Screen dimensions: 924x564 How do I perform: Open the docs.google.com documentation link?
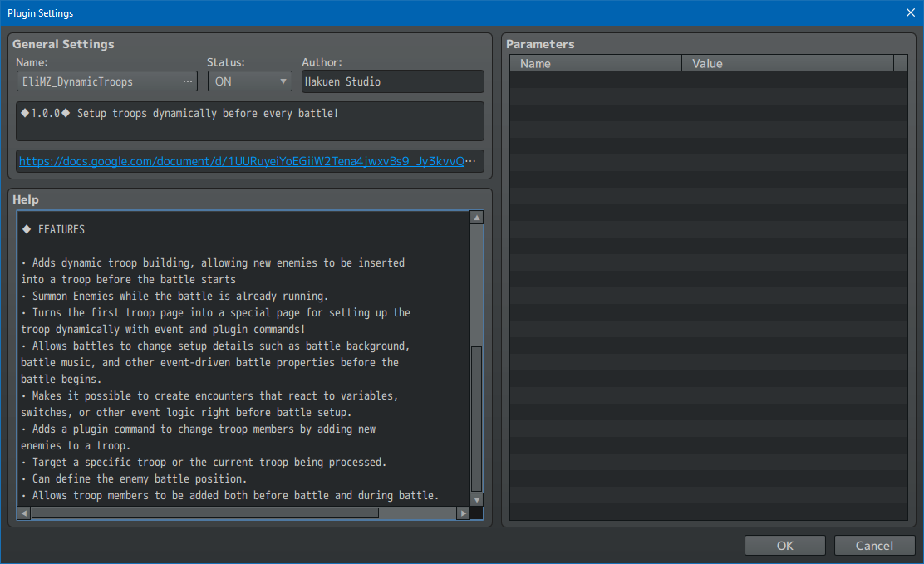click(242, 161)
